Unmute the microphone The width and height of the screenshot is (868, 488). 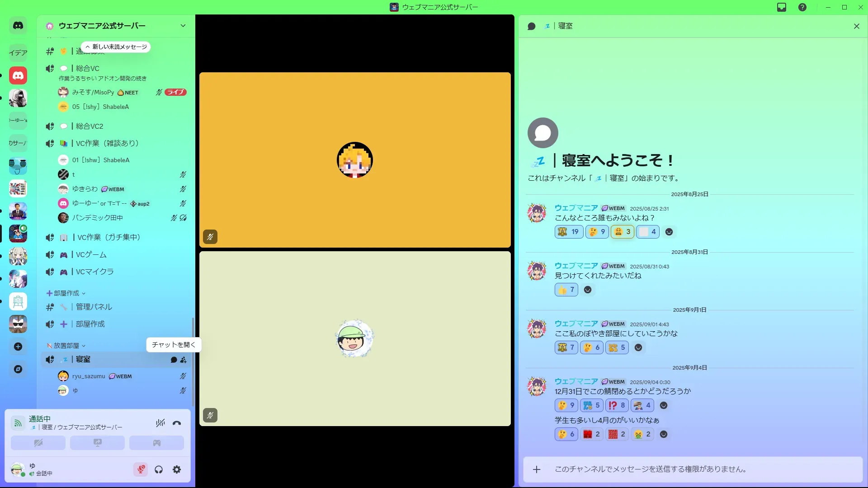tap(141, 470)
